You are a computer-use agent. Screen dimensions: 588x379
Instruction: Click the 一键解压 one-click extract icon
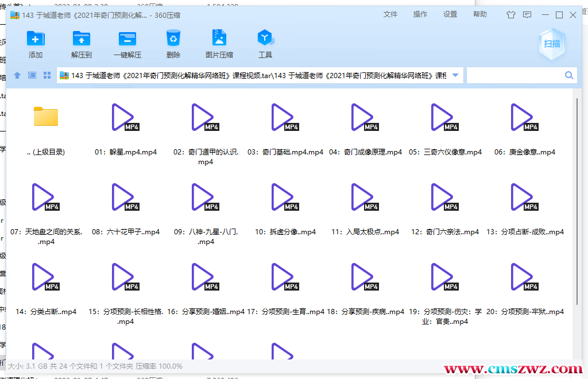[127, 43]
